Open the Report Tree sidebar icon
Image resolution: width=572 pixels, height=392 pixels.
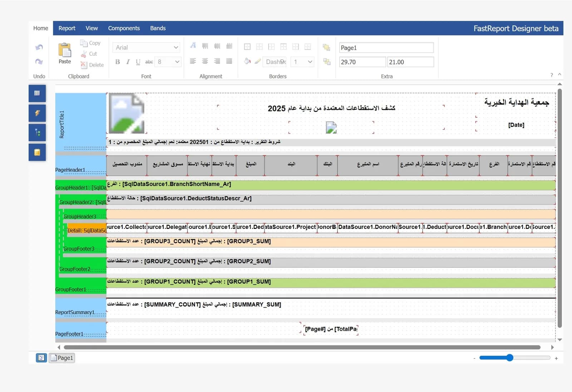coord(37,133)
